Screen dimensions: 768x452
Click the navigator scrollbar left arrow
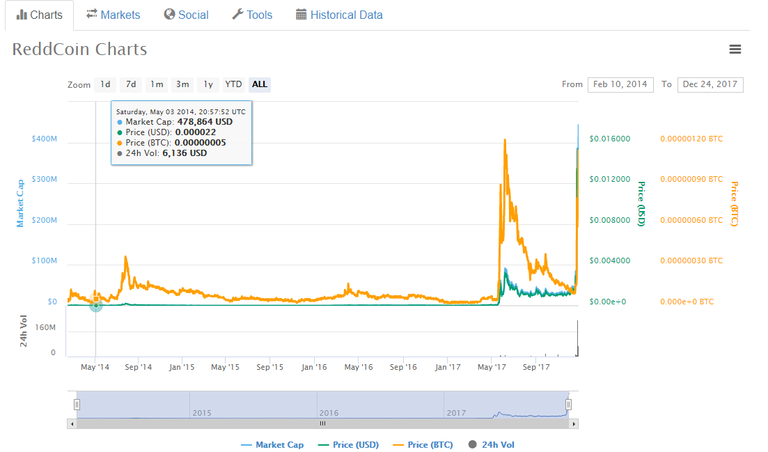pyautogui.click(x=72, y=424)
